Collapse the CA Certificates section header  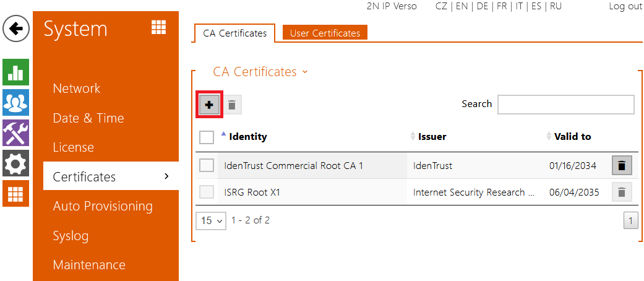260,72
